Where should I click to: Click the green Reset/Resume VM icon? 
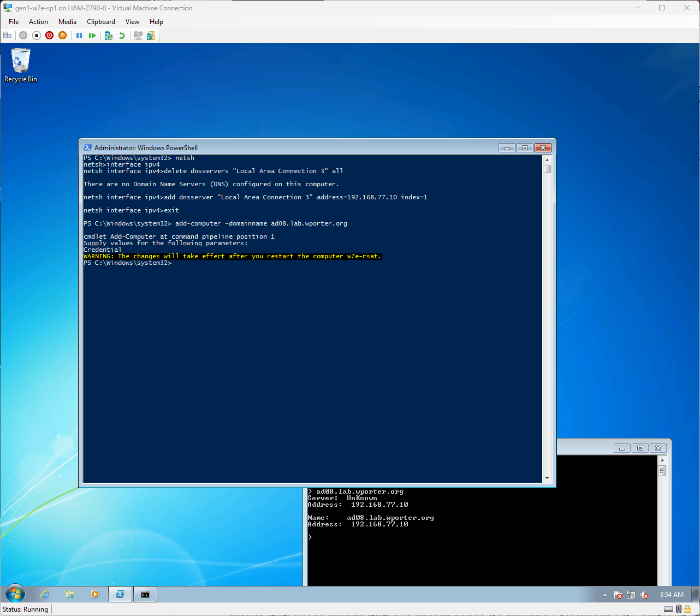click(x=92, y=35)
